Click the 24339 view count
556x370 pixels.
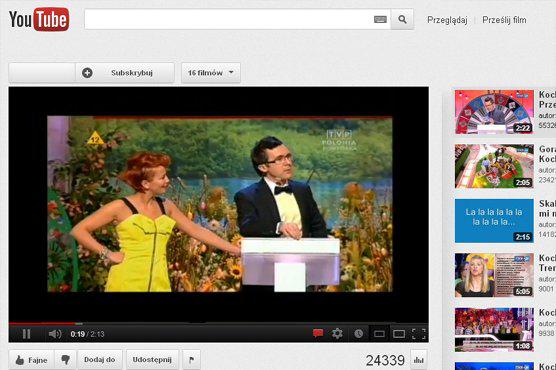pyautogui.click(x=385, y=360)
